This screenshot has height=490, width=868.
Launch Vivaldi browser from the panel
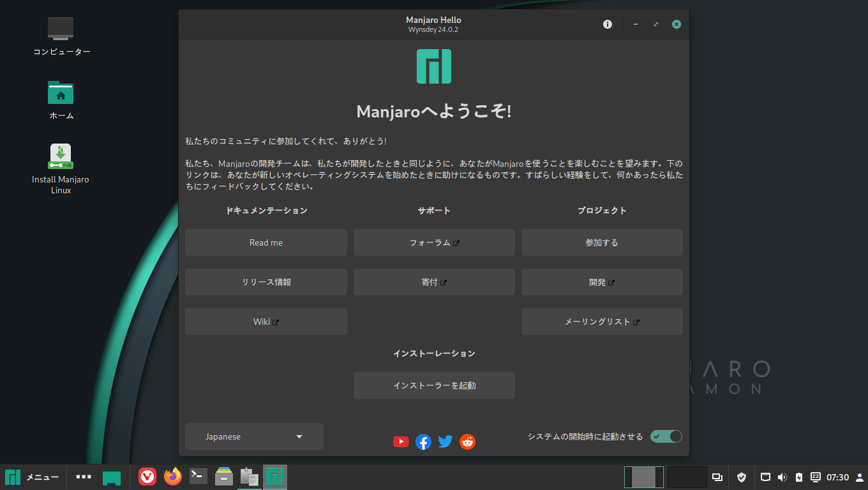coord(147,477)
